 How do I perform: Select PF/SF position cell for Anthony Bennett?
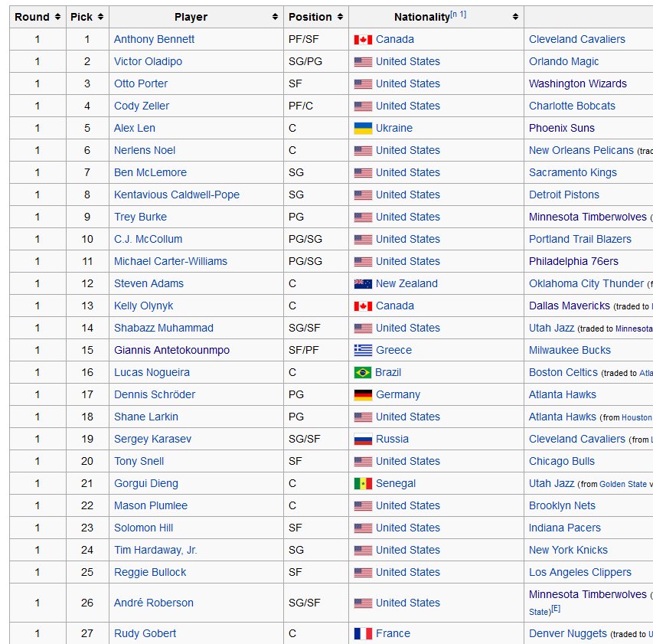316,39
